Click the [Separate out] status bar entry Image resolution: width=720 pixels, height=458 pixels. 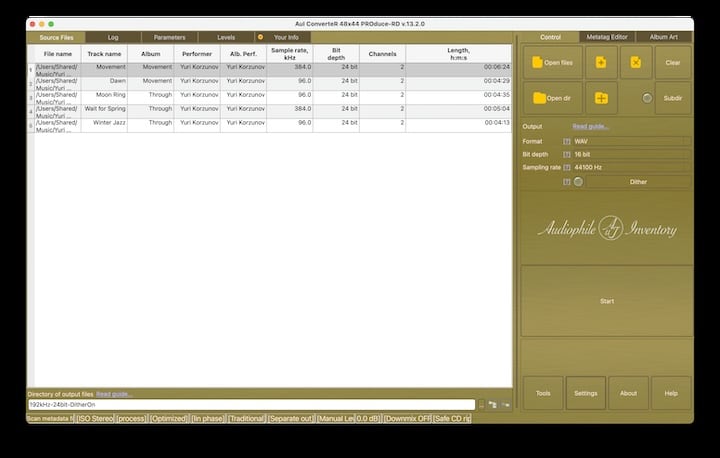[291, 418]
